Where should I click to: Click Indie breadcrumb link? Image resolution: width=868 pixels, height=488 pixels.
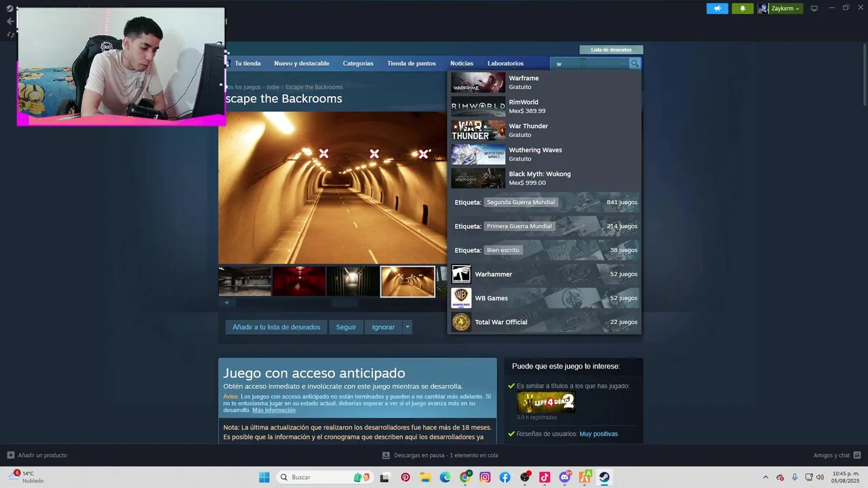pos(273,87)
